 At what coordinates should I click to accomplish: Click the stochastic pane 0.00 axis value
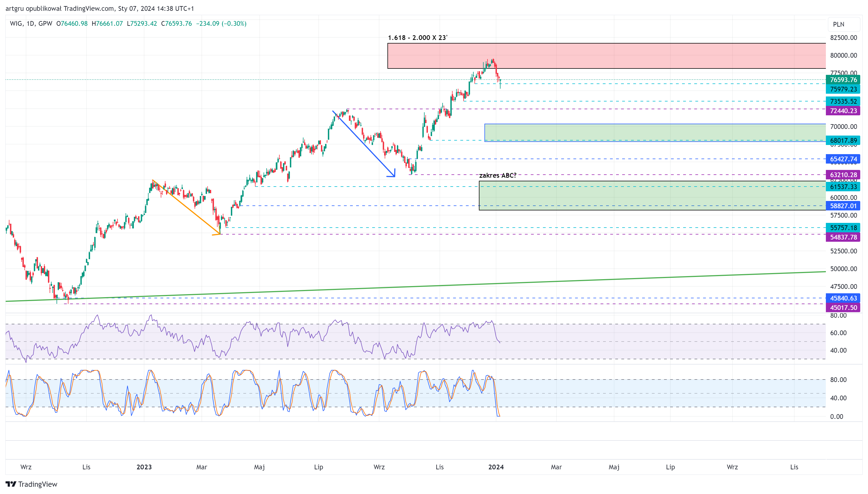(x=836, y=417)
